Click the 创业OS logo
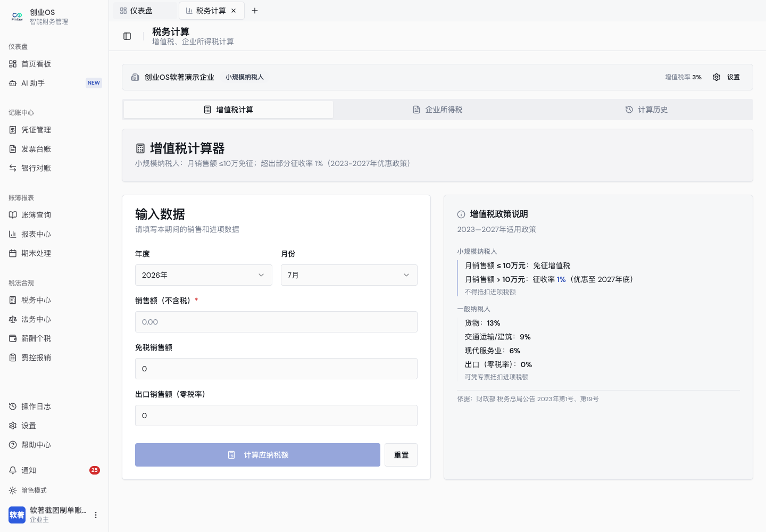 [x=17, y=16]
